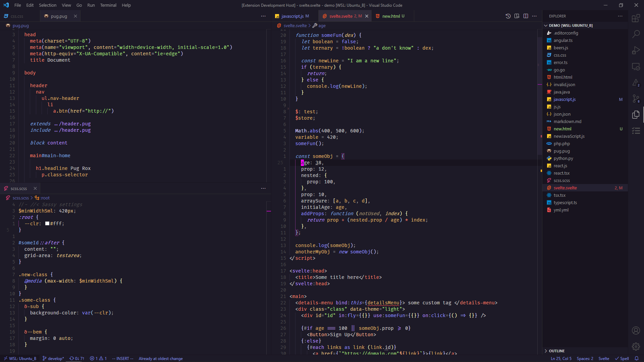Open the Search view in activity bar
This screenshot has width=644, height=362.
(x=636, y=34)
